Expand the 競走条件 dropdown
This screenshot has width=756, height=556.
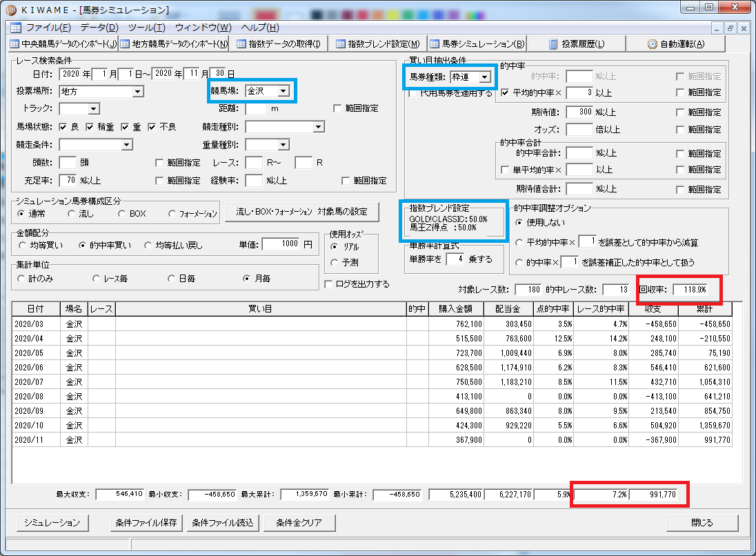tap(127, 145)
